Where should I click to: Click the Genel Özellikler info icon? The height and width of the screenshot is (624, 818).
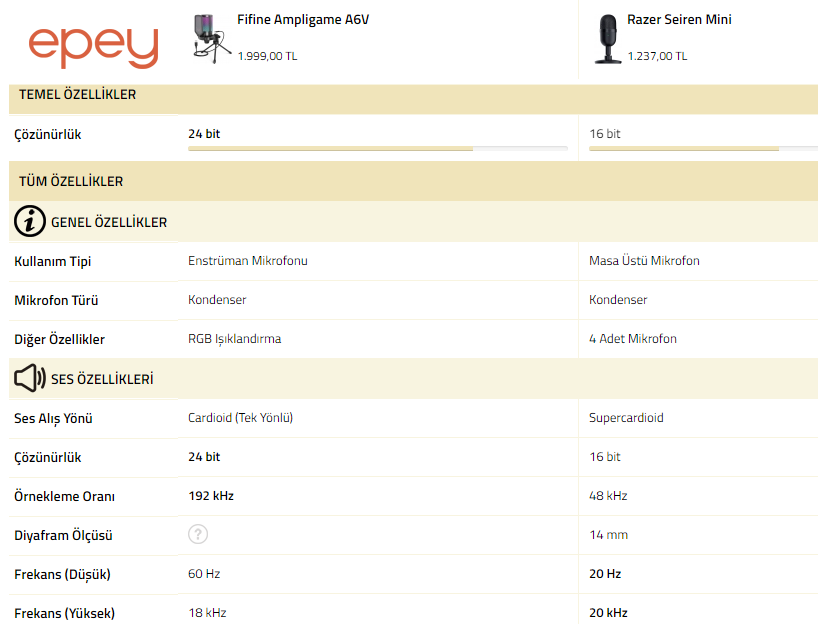[30, 221]
